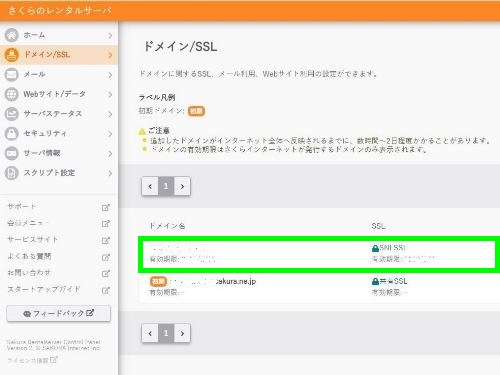Click the sakura.ne.jp domain name

point(213,281)
